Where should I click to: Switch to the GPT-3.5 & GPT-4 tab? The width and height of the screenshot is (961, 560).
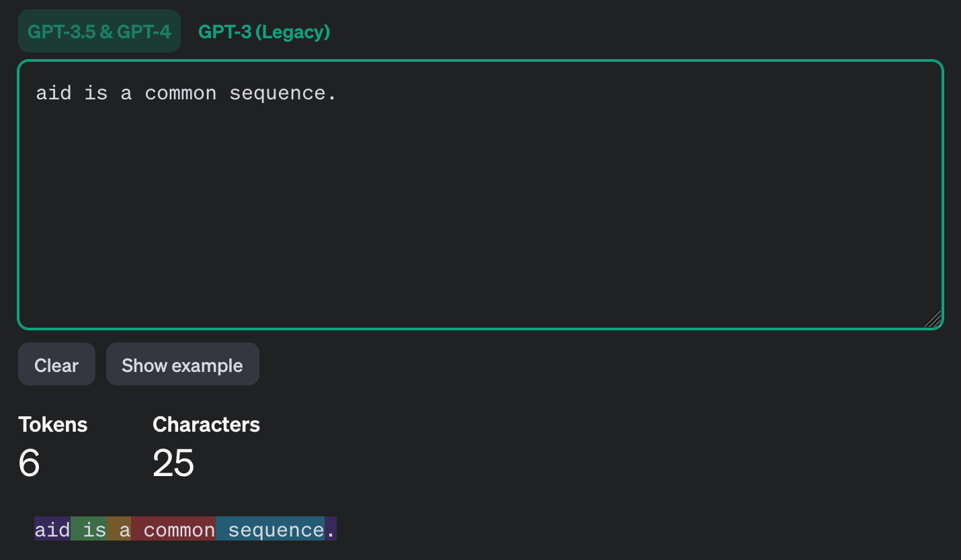coord(99,32)
